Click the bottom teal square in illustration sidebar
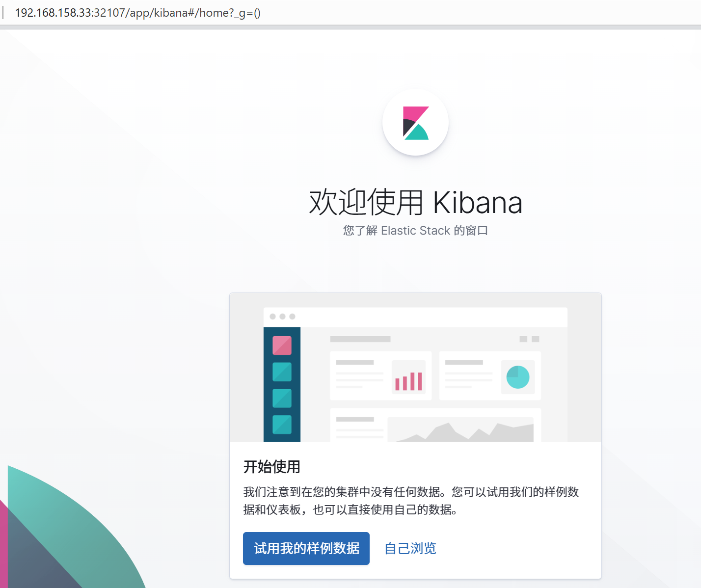The width and height of the screenshot is (701, 588). pyautogui.click(x=282, y=425)
